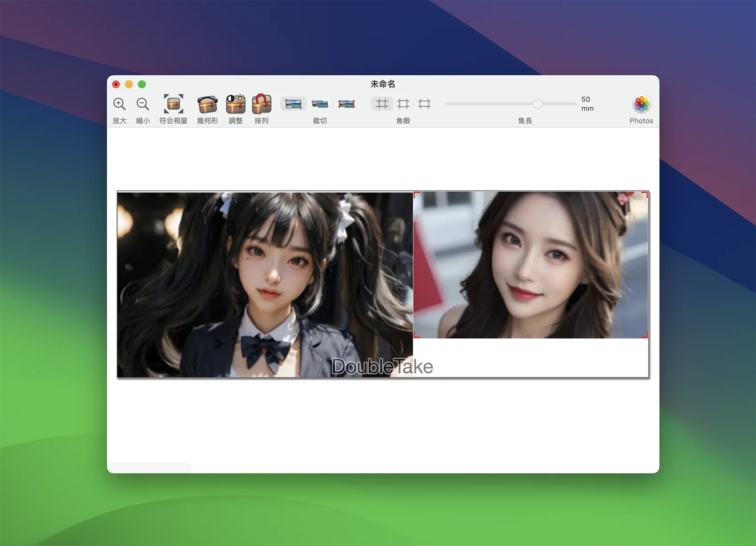Image resolution: width=756 pixels, height=546 pixels.
Task: Click the bottom-right red crop corner handle
Action: pyautogui.click(x=645, y=336)
